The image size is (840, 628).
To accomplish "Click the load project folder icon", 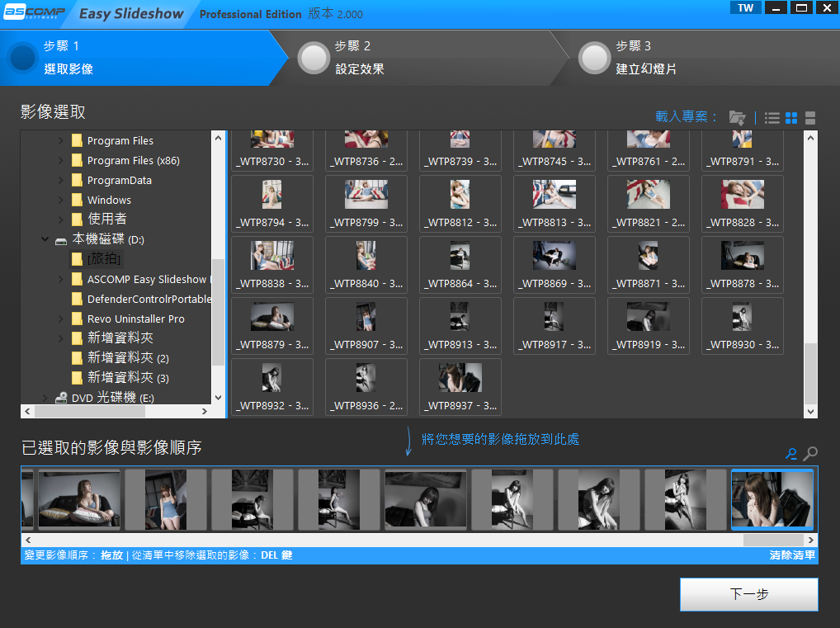I will tap(737, 118).
